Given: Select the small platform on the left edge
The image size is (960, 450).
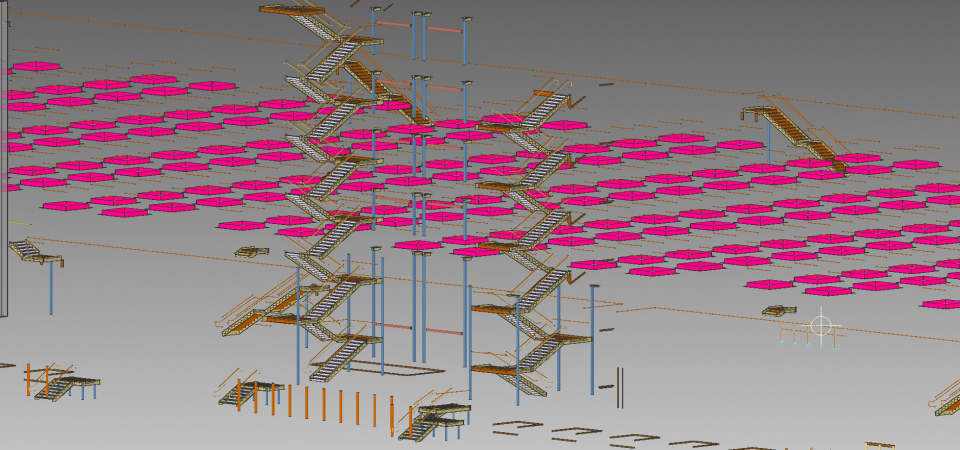Looking at the screenshot, I should [x=30, y=250].
